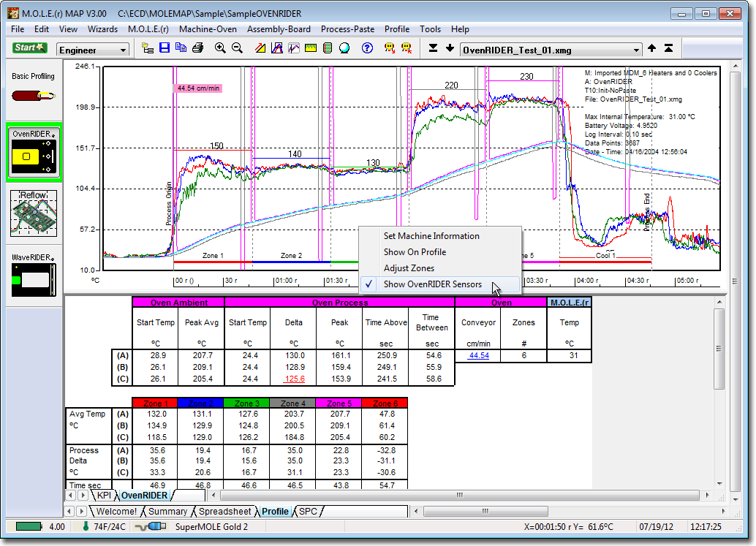Switch to the OvenRIDER sheet tab
The height and width of the screenshot is (546, 756).
point(144,496)
